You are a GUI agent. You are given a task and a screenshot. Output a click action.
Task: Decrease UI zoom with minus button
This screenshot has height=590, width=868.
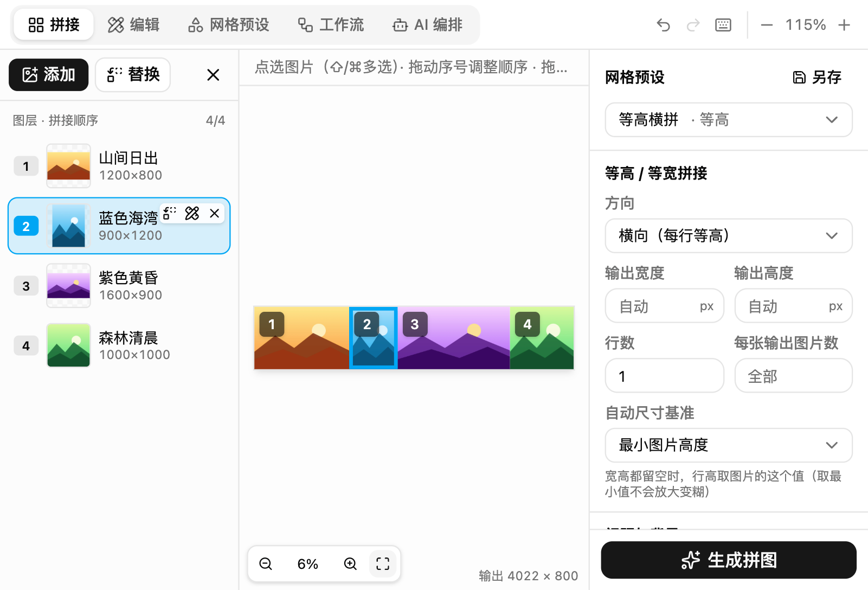pyautogui.click(x=767, y=25)
